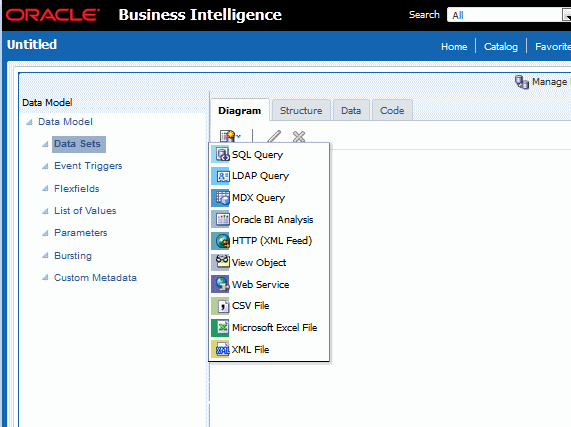The height and width of the screenshot is (427, 571).
Task: Select List of Values in tree
Action: [85, 211]
